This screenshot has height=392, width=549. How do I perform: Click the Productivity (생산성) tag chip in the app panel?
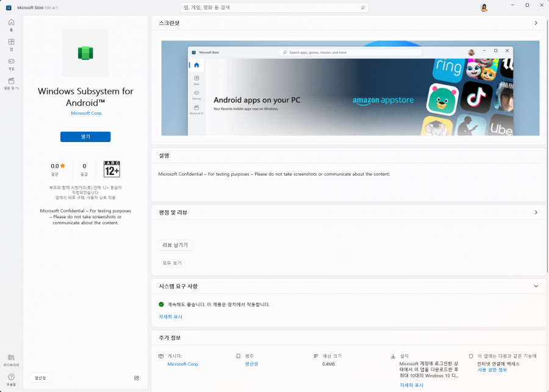click(x=40, y=378)
